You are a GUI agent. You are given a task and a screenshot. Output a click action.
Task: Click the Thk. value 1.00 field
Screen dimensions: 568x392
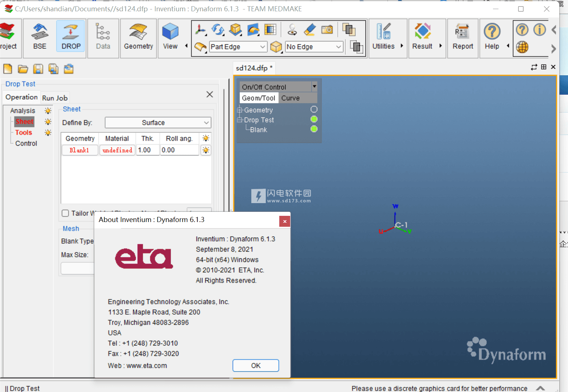[x=148, y=150]
